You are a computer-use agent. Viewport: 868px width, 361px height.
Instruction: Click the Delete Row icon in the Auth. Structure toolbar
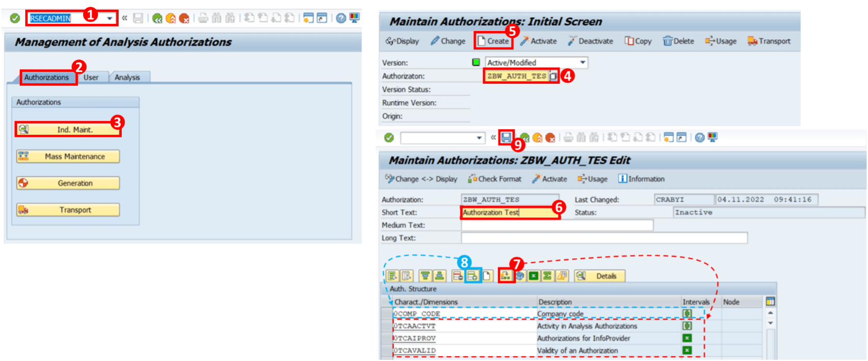457,276
